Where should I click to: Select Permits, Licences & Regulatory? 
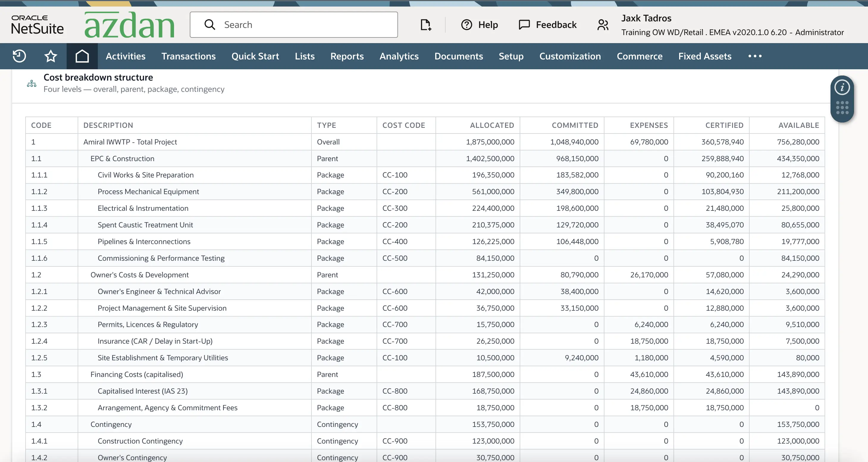tap(148, 325)
